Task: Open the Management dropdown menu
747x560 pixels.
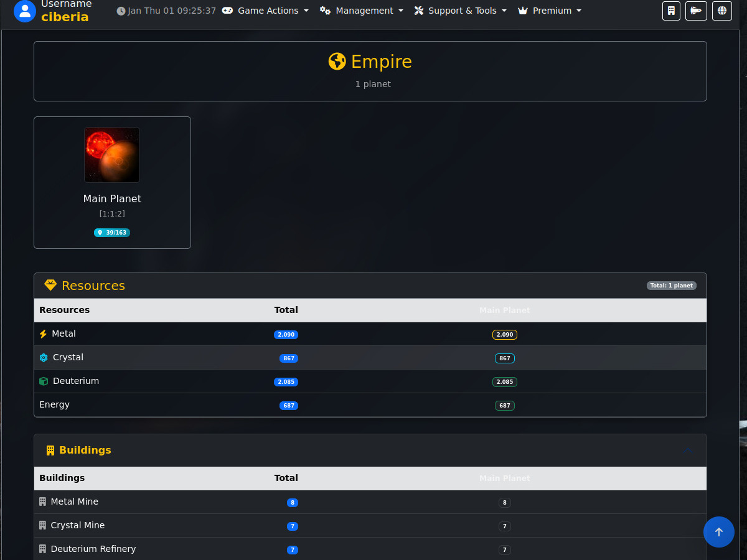Action: click(362, 11)
